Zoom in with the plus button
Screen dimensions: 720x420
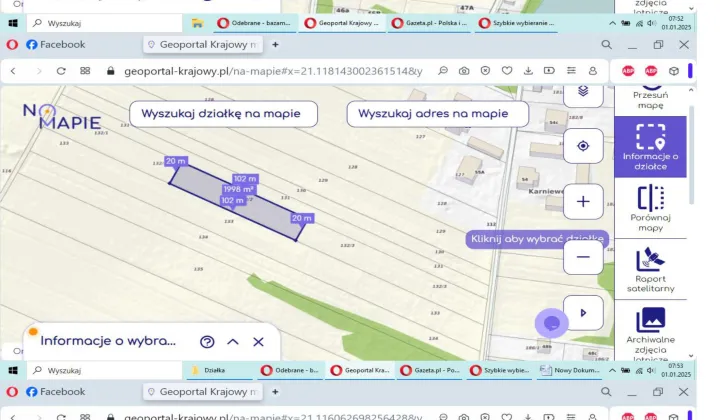coord(583,201)
